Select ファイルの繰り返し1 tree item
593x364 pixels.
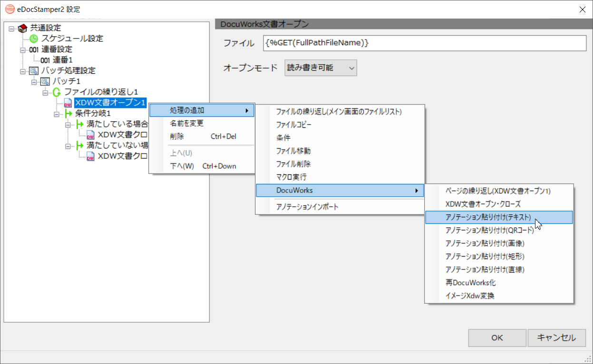pyautogui.click(x=101, y=92)
